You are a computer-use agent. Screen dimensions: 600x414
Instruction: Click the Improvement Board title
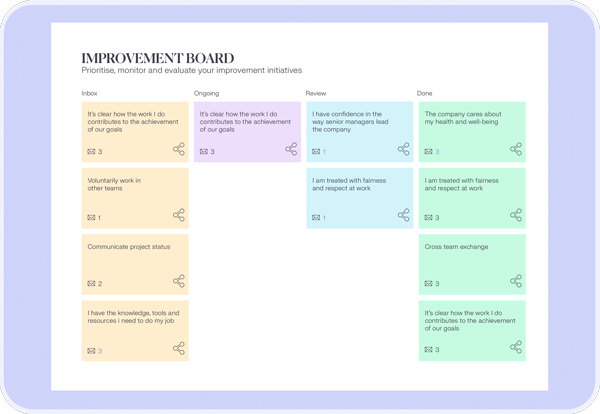[x=158, y=59]
